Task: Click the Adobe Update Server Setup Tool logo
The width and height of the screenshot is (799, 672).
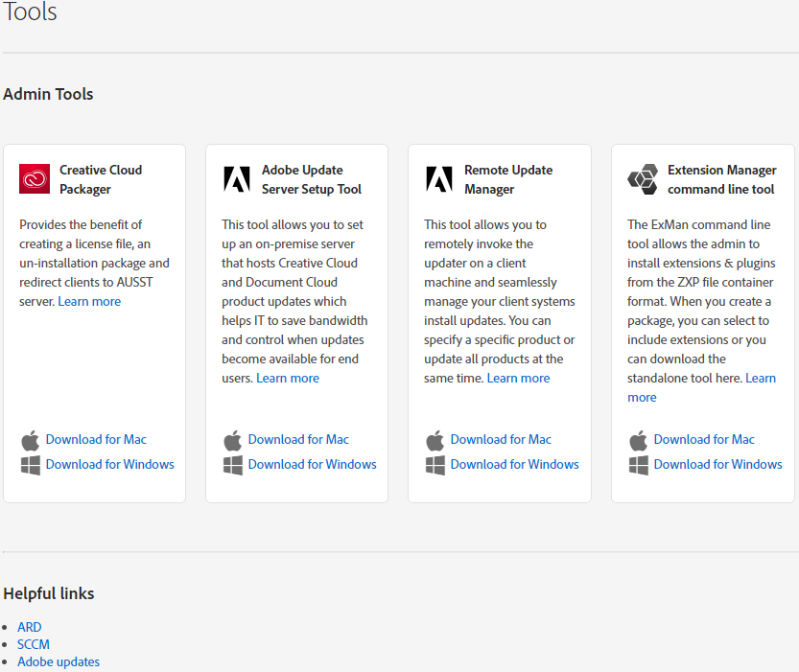Action: tap(237, 179)
